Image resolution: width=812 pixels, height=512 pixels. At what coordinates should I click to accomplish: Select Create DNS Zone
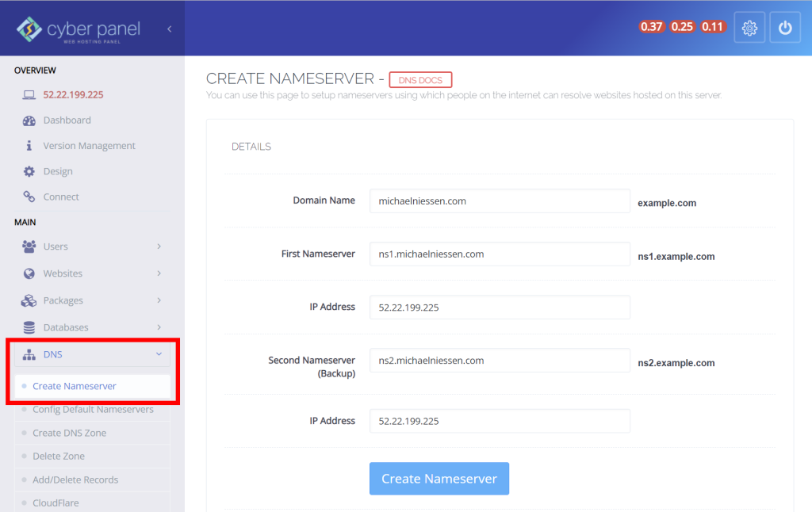click(70, 433)
